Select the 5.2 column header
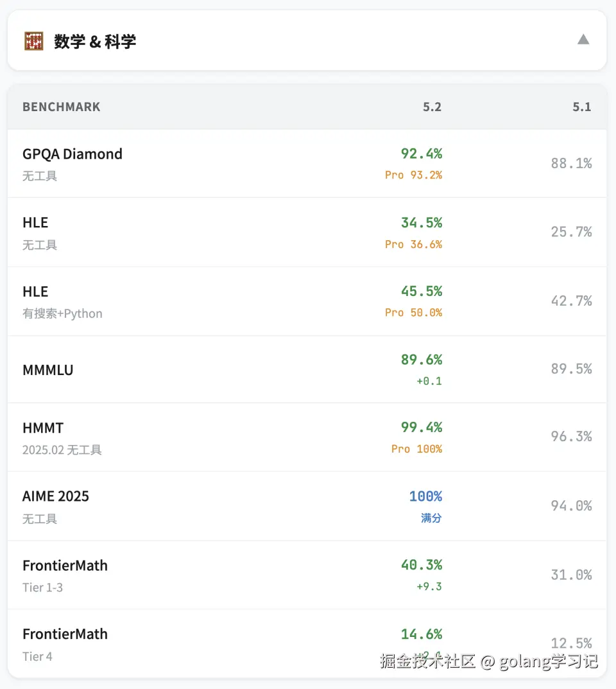The width and height of the screenshot is (616, 689). (x=432, y=107)
